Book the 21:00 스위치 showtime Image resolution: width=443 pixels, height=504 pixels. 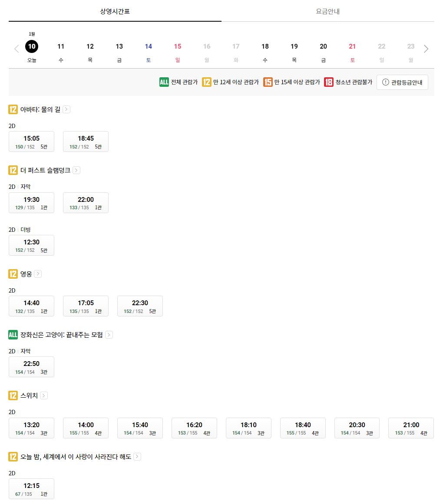point(411,428)
